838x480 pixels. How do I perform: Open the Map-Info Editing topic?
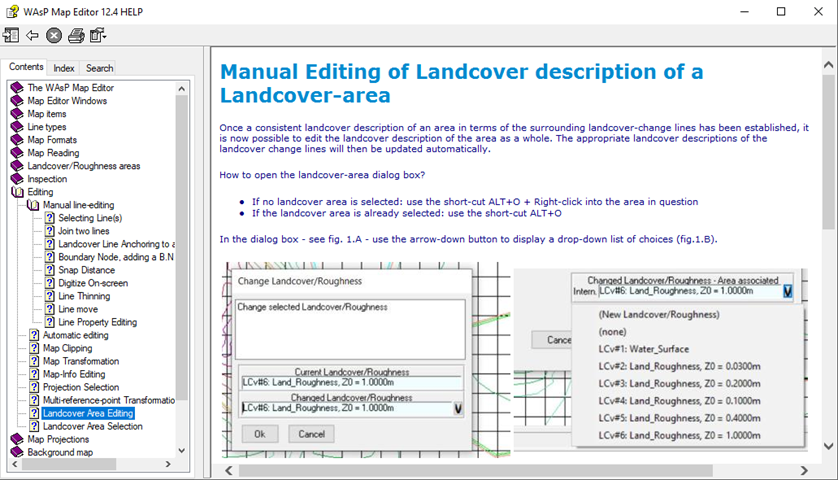click(x=74, y=374)
